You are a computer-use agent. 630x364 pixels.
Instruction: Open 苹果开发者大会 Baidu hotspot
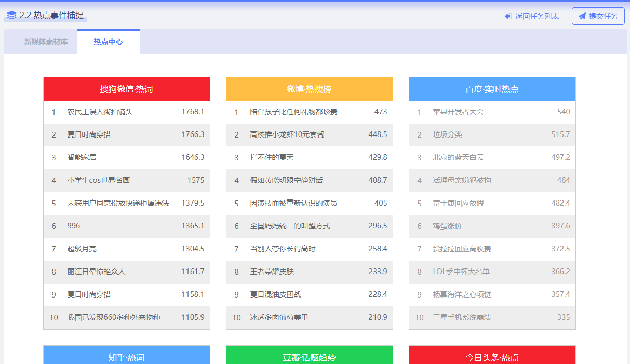pyautogui.click(x=458, y=112)
